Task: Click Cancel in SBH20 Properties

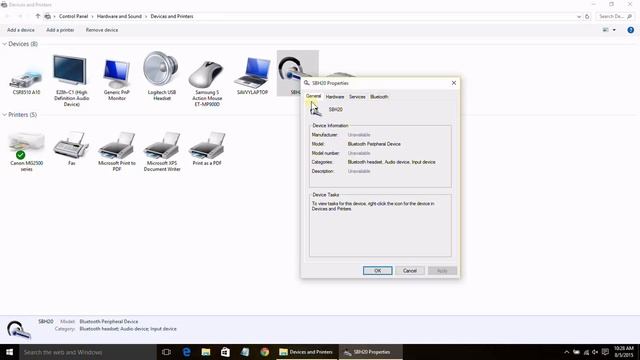Action: coord(410,271)
